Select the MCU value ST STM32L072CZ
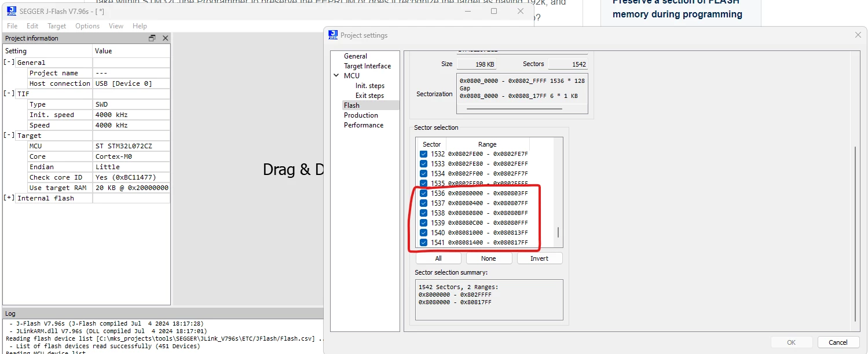The height and width of the screenshot is (354, 868). pyautogui.click(x=131, y=146)
